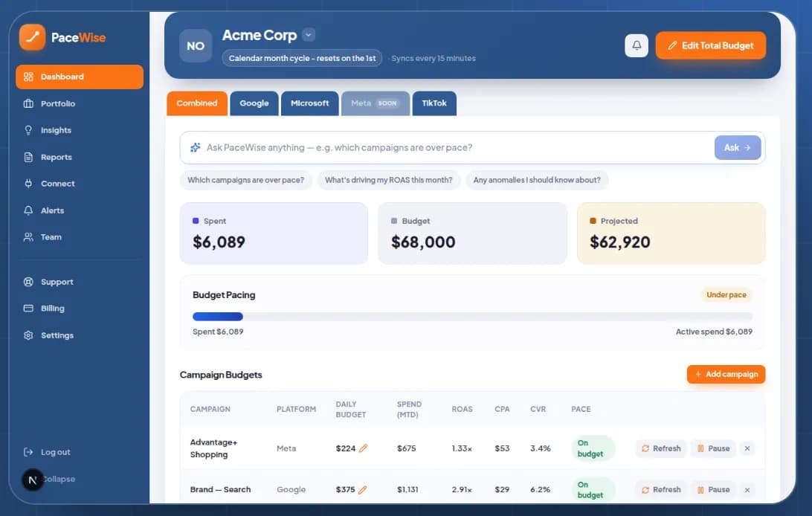The height and width of the screenshot is (516, 812).
Task: Click the PACE column header
Action: (x=581, y=409)
